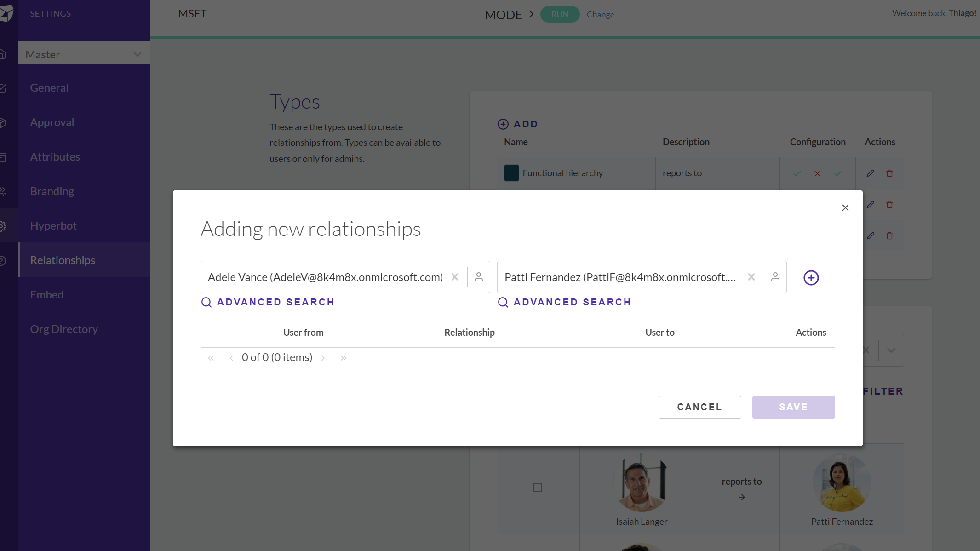The width and height of the screenshot is (980, 551).
Task: Click the Change mode link
Action: pyautogui.click(x=601, y=15)
